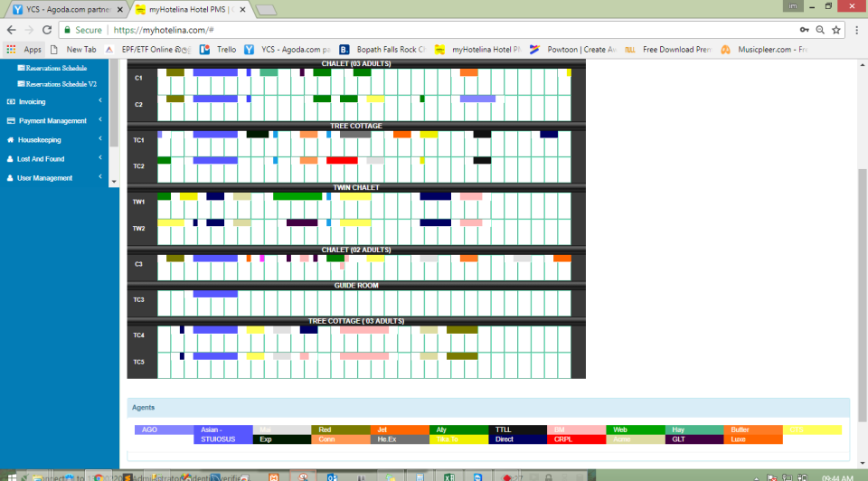
Task: Open Reservations Schedule in sidebar
Action: pos(52,68)
